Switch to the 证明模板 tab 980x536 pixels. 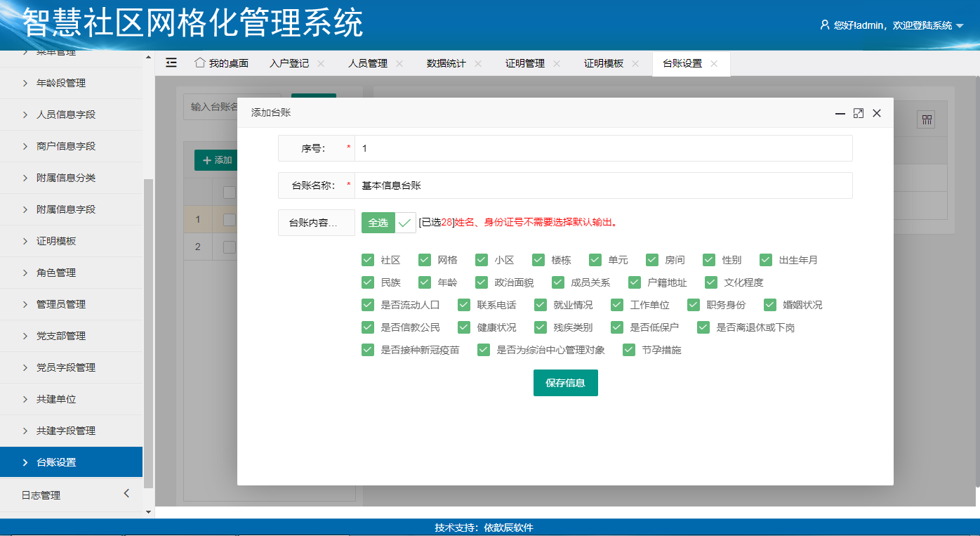[x=604, y=63]
